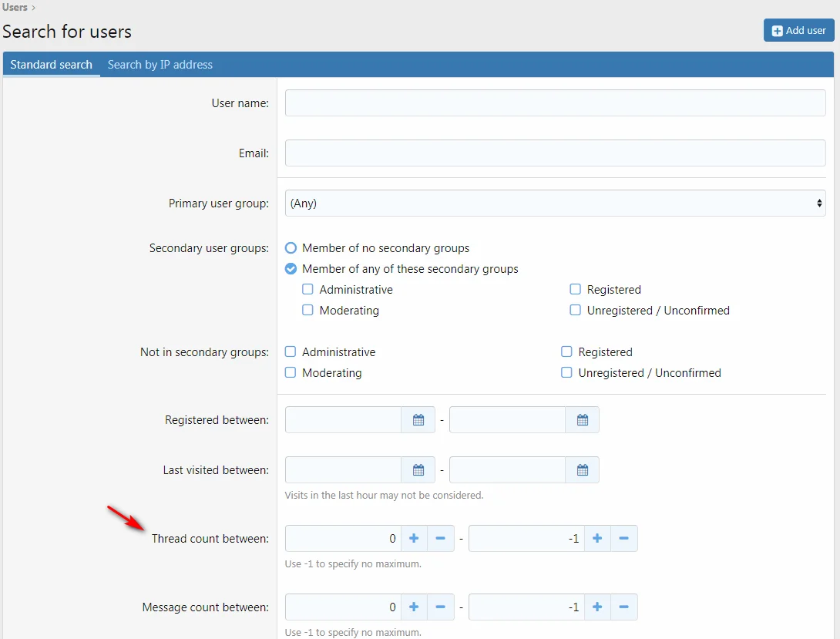Select the Standard search tab

(x=51, y=65)
